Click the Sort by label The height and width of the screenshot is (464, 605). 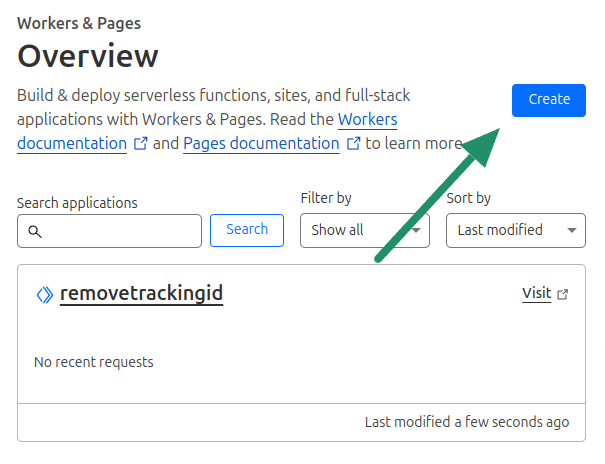tap(468, 198)
